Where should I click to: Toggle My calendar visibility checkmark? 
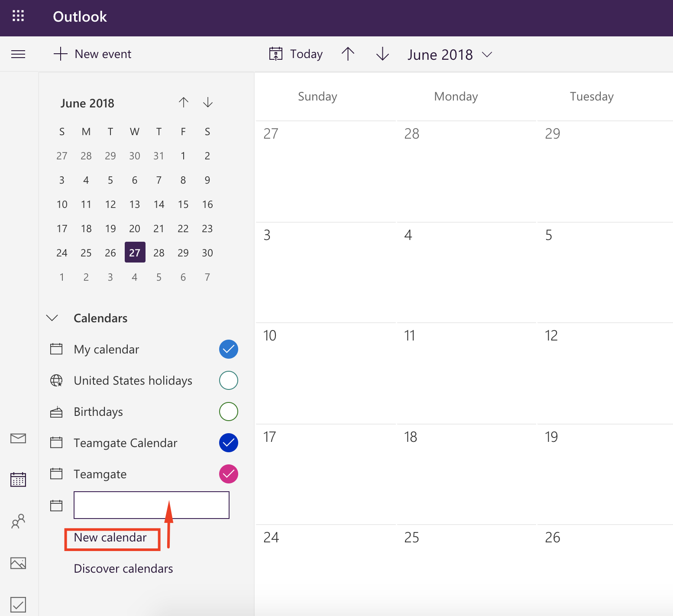pyautogui.click(x=229, y=349)
